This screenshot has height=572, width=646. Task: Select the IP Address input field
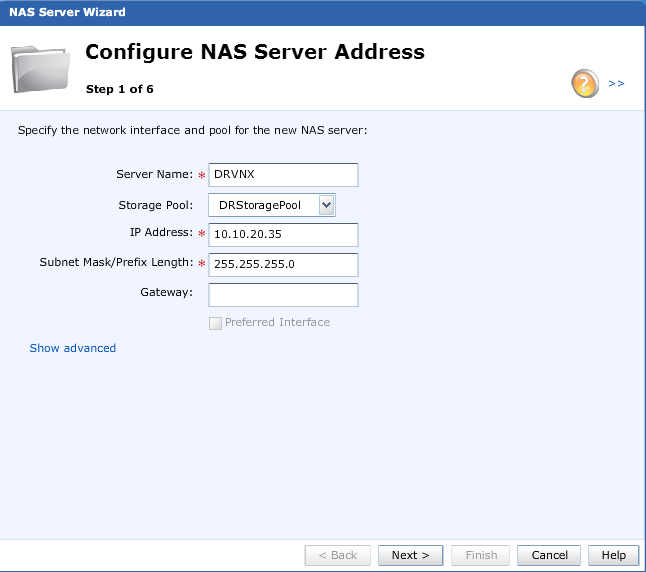pos(283,234)
